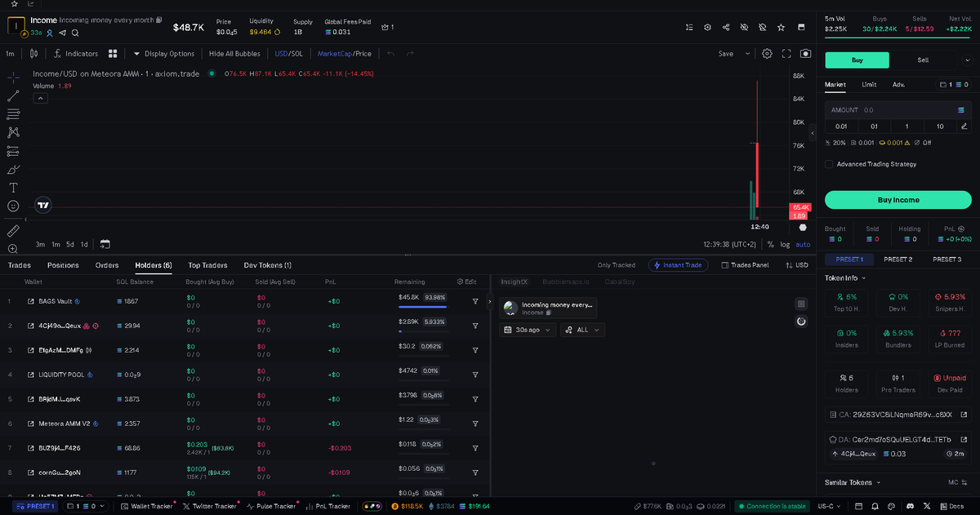Select the 5d chart time range
The width and height of the screenshot is (980, 515).
[70, 244]
